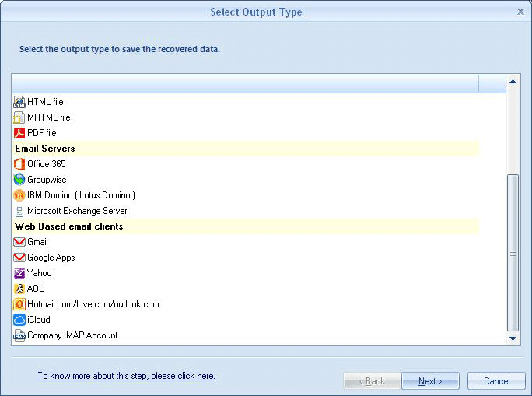532x396 pixels.
Task: Open the help link about this step
Action: pyautogui.click(x=126, y=376)
